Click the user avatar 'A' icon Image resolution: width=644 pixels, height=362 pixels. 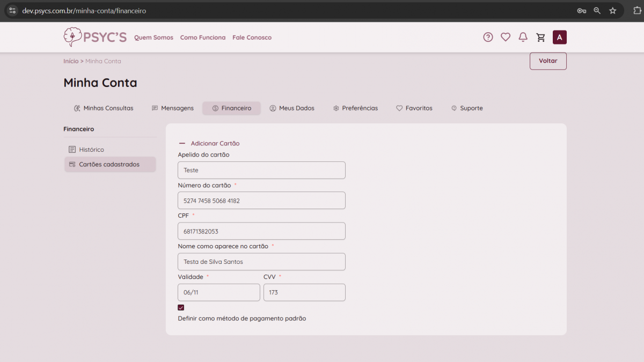(560, 37)
